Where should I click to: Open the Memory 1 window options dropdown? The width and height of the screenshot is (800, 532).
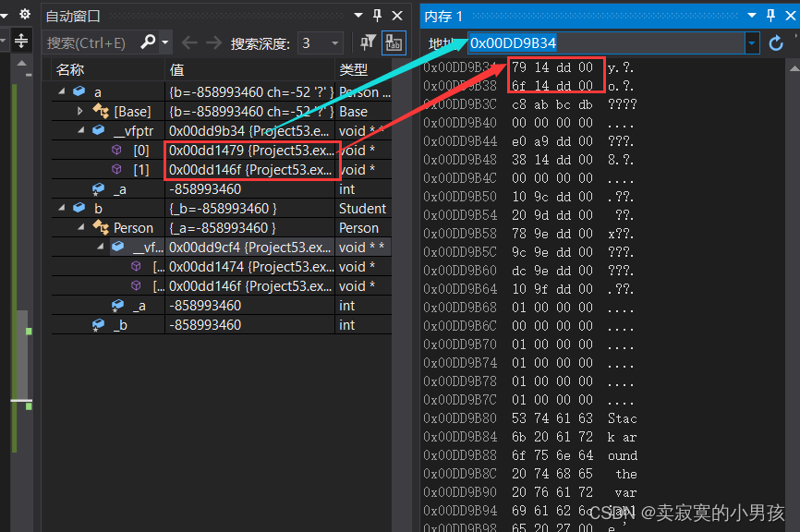pos(752,16)
